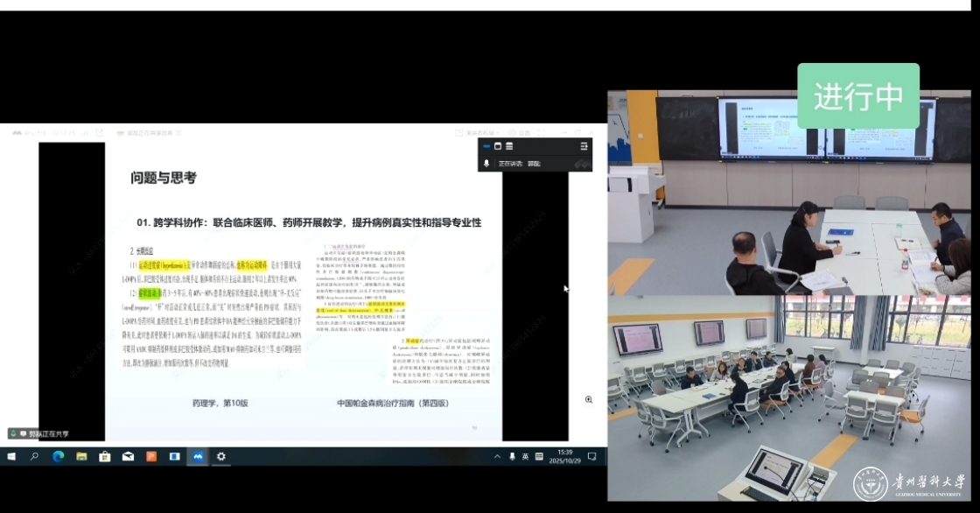Click the collapse-to-side arrow icon in the floating panel
980x513 pixels.
pos(584,146)
